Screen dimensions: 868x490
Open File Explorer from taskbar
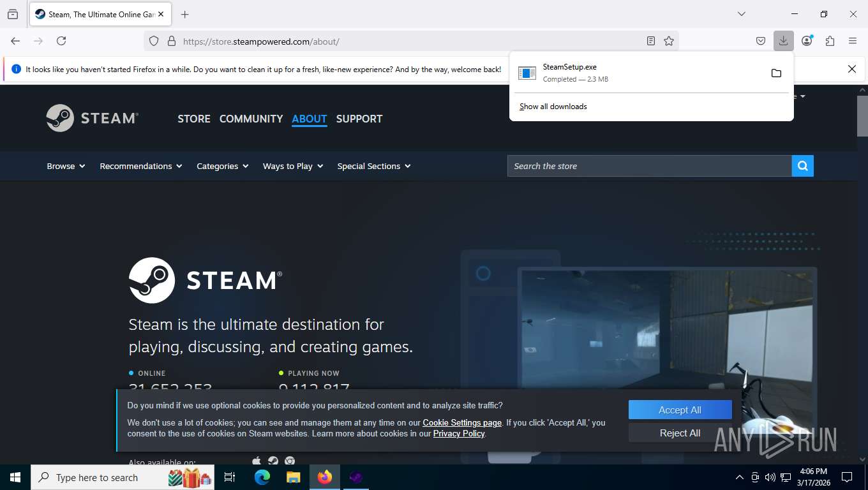(x=293, y=477)
